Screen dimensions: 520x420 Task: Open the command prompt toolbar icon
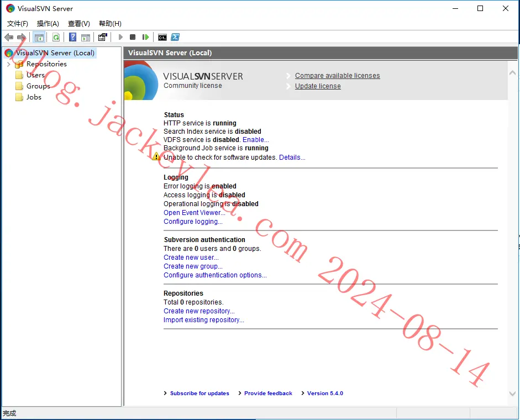[162, 37]
